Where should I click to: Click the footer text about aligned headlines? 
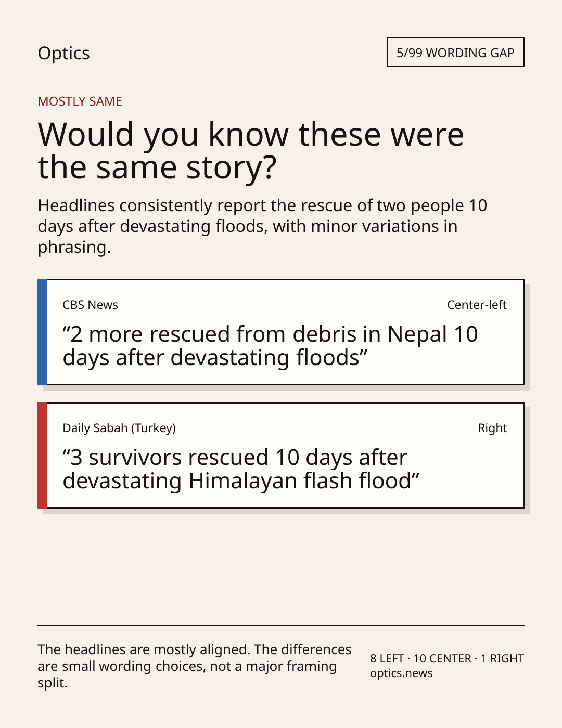pyautogui.click(x=195, y=666)
